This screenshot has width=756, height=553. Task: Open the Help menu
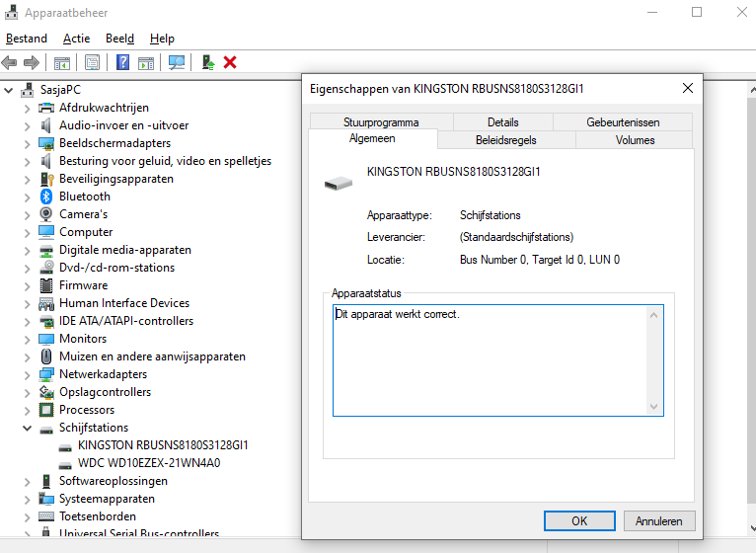point(162,39)
